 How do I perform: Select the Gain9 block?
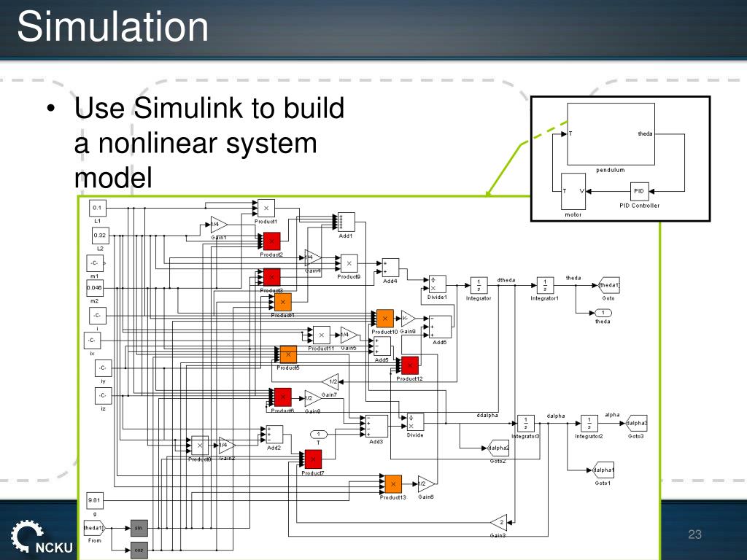tap(408, 319)
